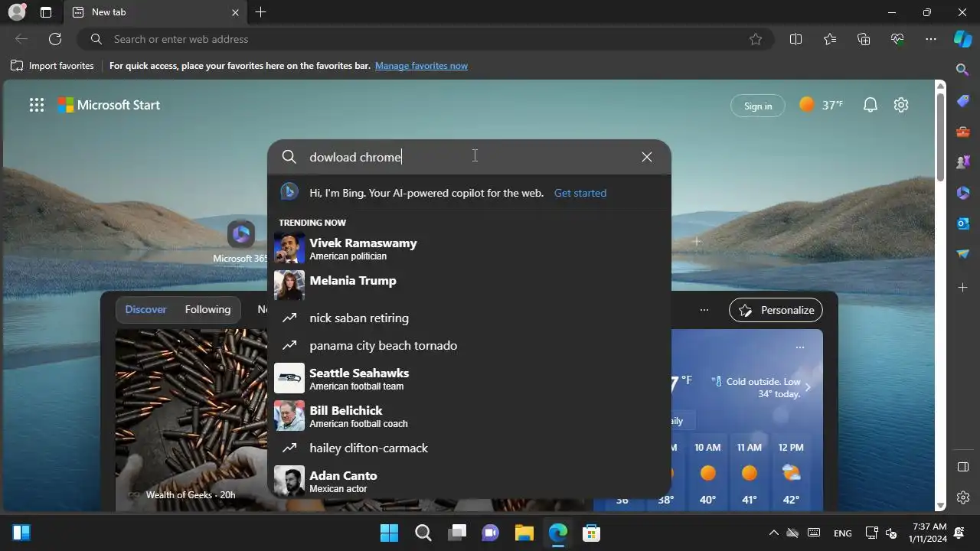Viewport: 980px width, 551px height.
Task: Click the dowload chrome search field
Action: click(469, 157)
